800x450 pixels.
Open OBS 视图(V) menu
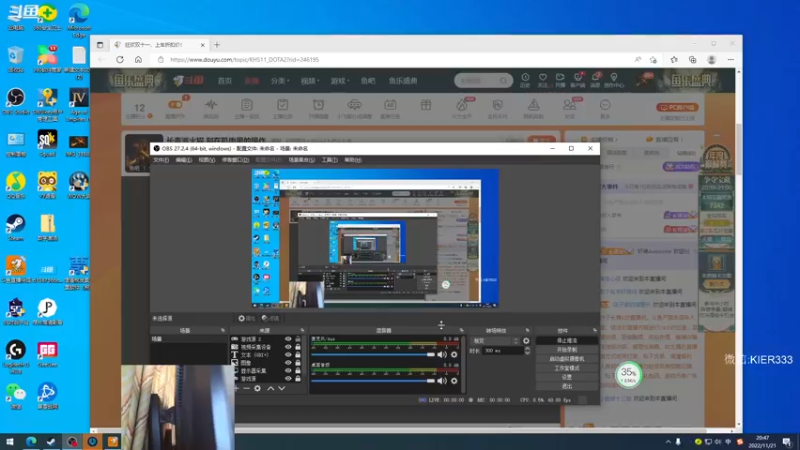[207, 160]
